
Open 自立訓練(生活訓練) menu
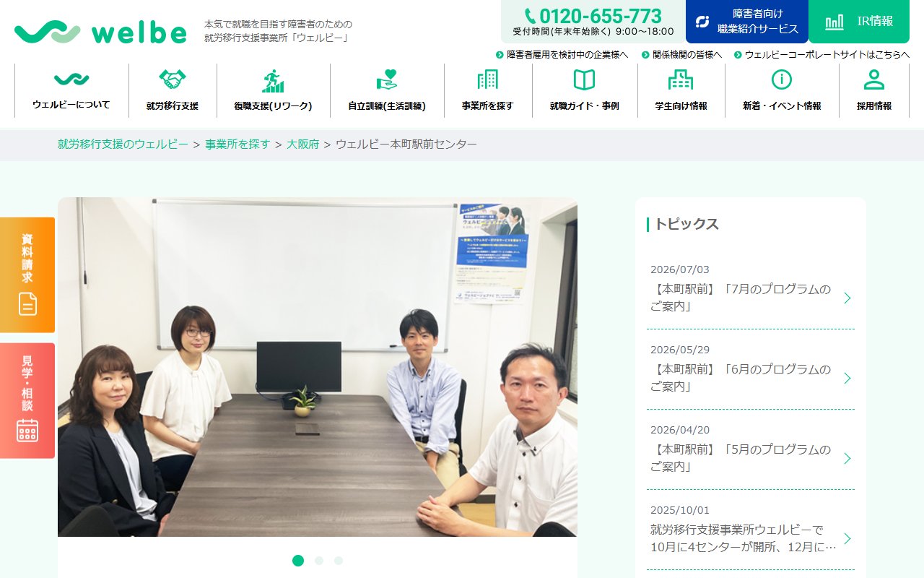pyautogui.click(x=387, y=90)
